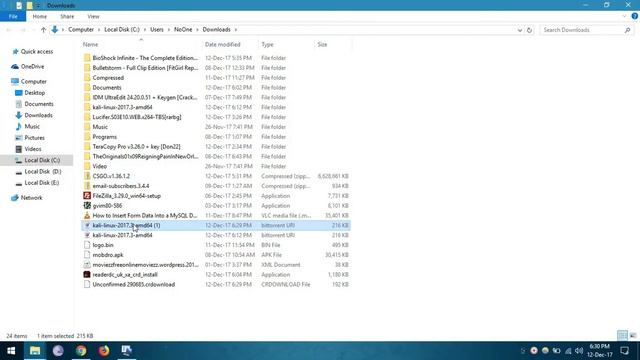Switch to the Home ribbon tab
Image resolution: width=640 pixels, height=360 pixels.
click(40, 16)
